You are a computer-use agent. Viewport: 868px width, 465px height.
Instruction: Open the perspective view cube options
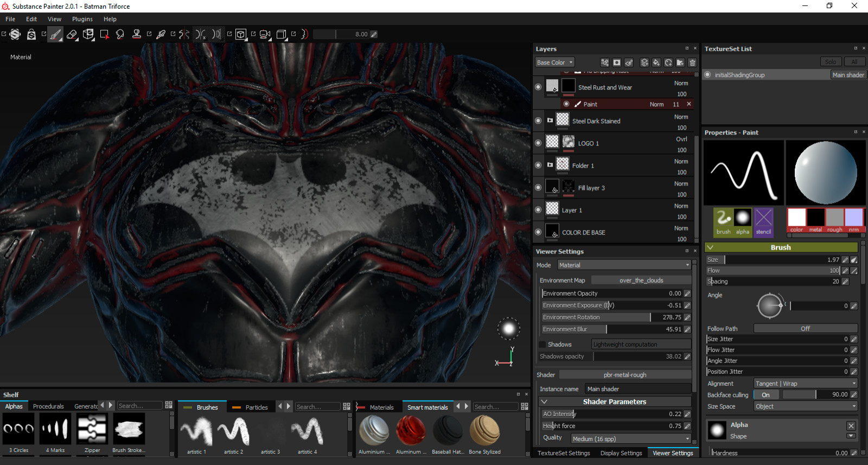tap(241, 34)
